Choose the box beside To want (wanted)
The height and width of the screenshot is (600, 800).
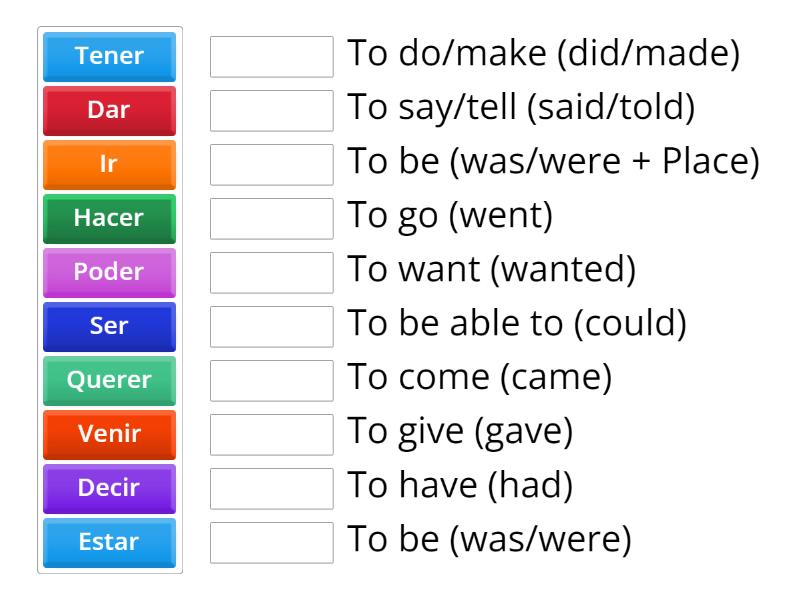point(273,273)
